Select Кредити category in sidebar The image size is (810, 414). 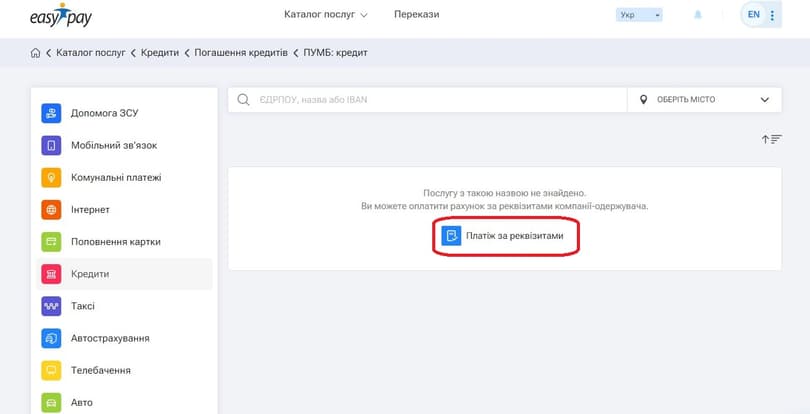click(x=124, y=274)
